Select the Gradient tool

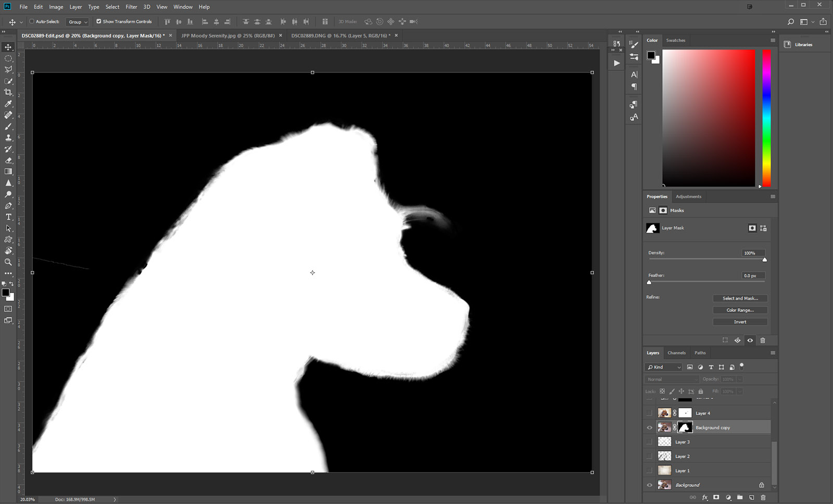(x=8, y=172)
